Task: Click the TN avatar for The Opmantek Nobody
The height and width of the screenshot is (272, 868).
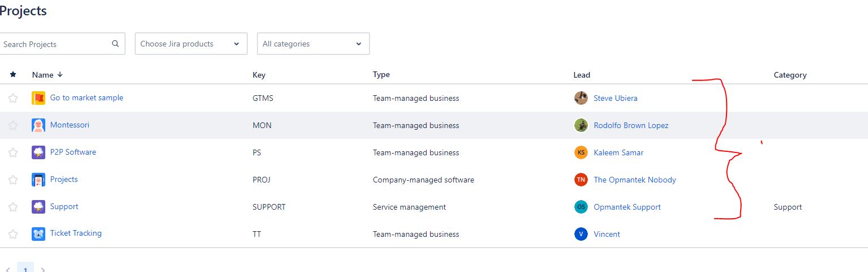Action: pos(581,180)
